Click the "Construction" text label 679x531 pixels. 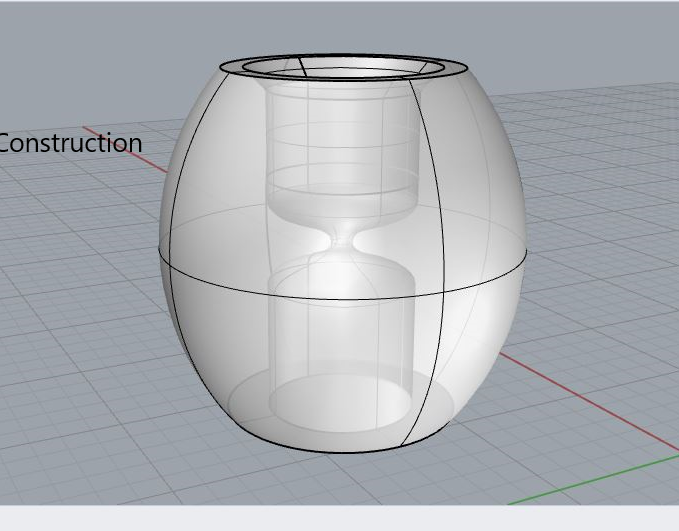click(x=70, y=143)
